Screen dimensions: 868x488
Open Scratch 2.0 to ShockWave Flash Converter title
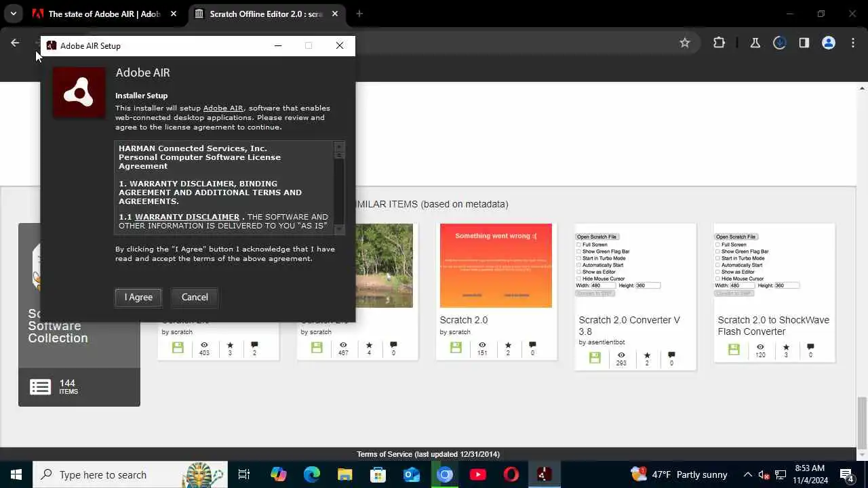point(774,325)
